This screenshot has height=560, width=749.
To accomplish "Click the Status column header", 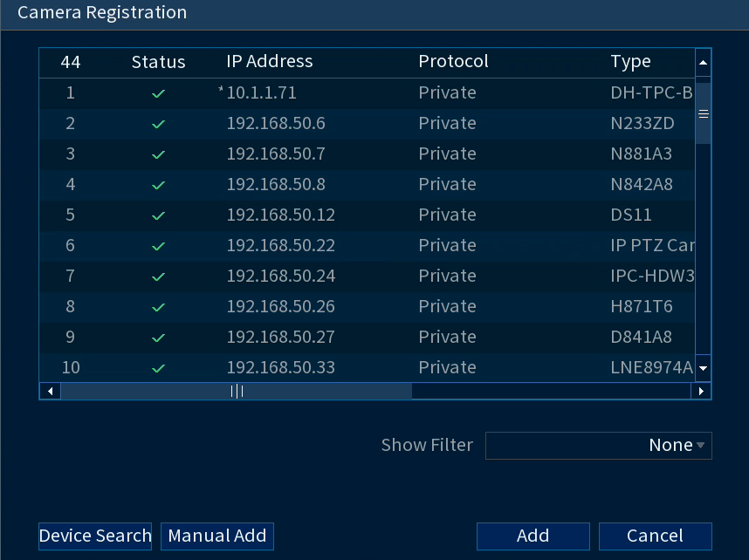I will point(158,62).
